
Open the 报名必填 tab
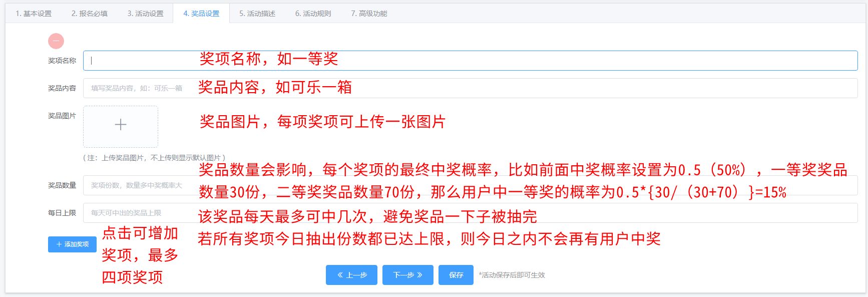coord(90,14)
